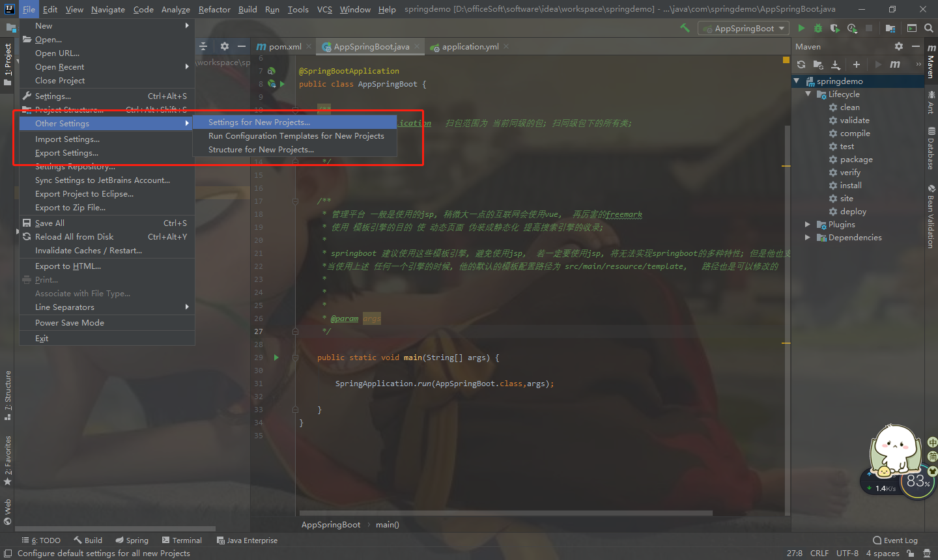The width and height of the screenshot is (938, 560).
Task: Run the AppSpringBoot application
Action: pyautogui.click(x=801, y=28)
